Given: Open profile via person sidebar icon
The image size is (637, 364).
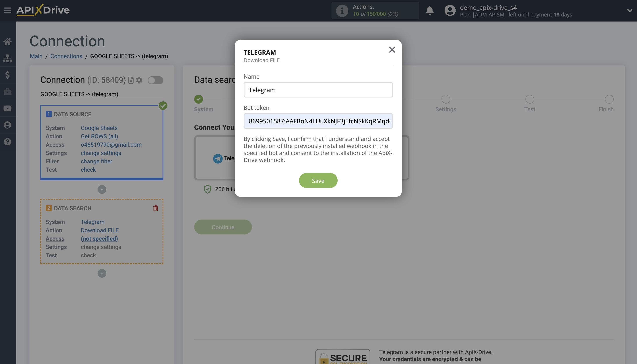Looking at the screenshot, I should [x=8, y=125].
